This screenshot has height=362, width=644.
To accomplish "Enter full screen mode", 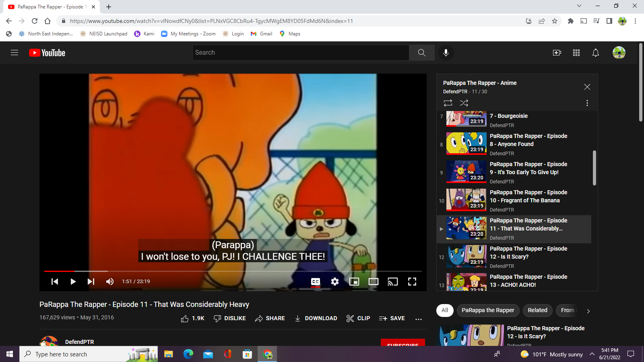I will coord(412,282).
